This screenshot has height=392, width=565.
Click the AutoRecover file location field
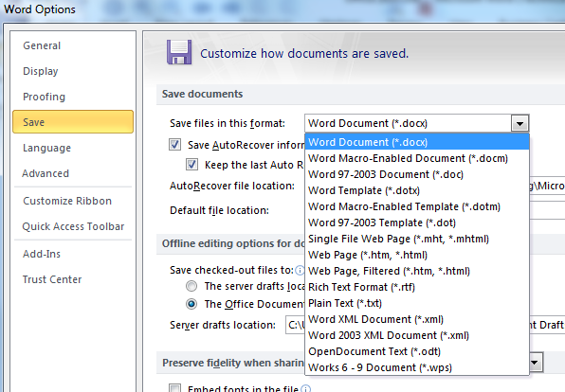click(x=547, y=186)
